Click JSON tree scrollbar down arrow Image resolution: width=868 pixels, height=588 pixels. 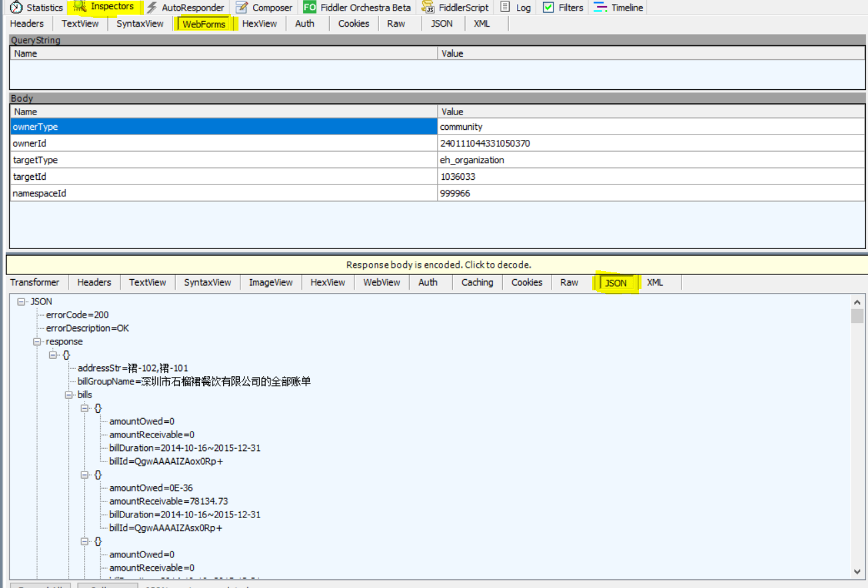click(x=857, y=571)
